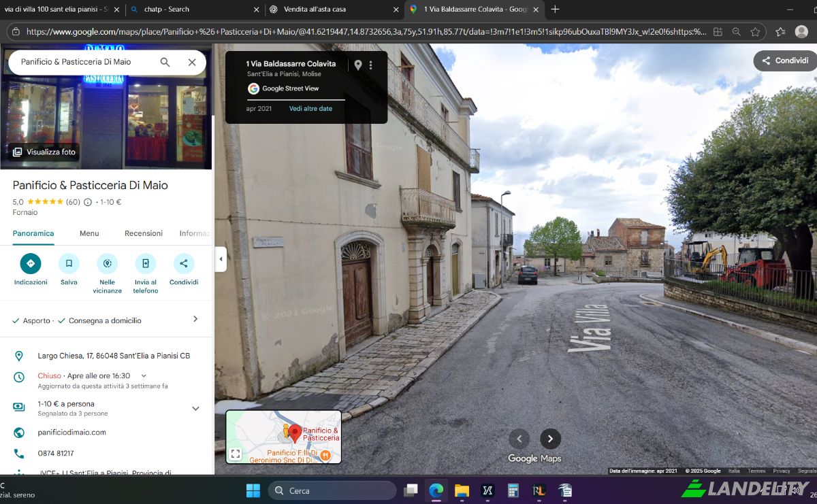Expand opening hours dropdown arrow
817x504 pixels.
(144, 375)
